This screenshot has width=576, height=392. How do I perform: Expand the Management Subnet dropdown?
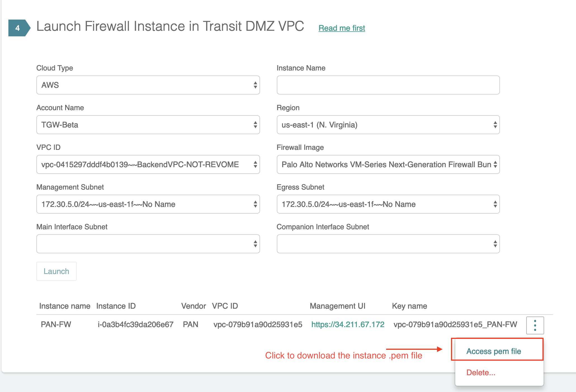(x=148, y=204)
